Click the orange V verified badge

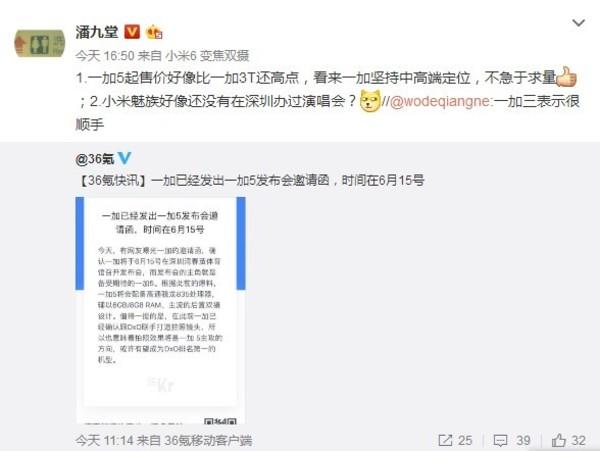(132, 32)
